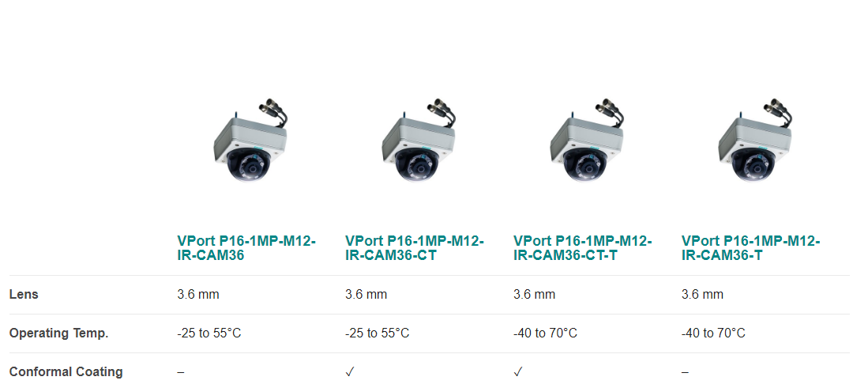Image resolution: width=868 pixels, height=388 pixels.
Task: Open the VPort P16-1MP-M12-IR-CAM36-CT-T product link
Action: click(x=582, y=248)
